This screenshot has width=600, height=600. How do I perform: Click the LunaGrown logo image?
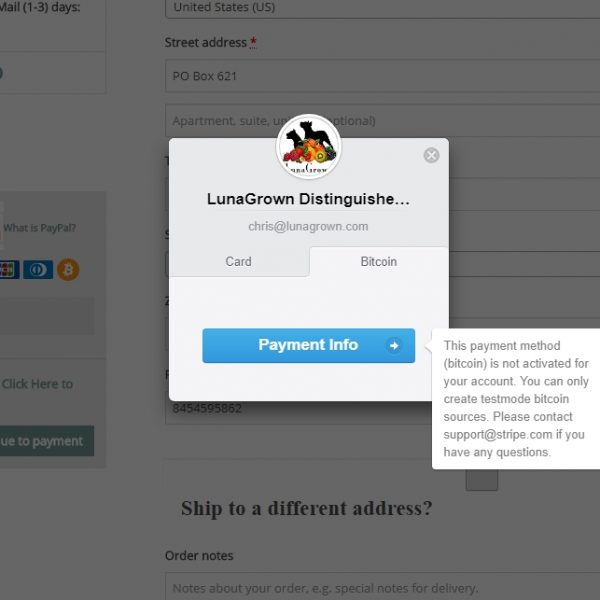coord(308,147)
